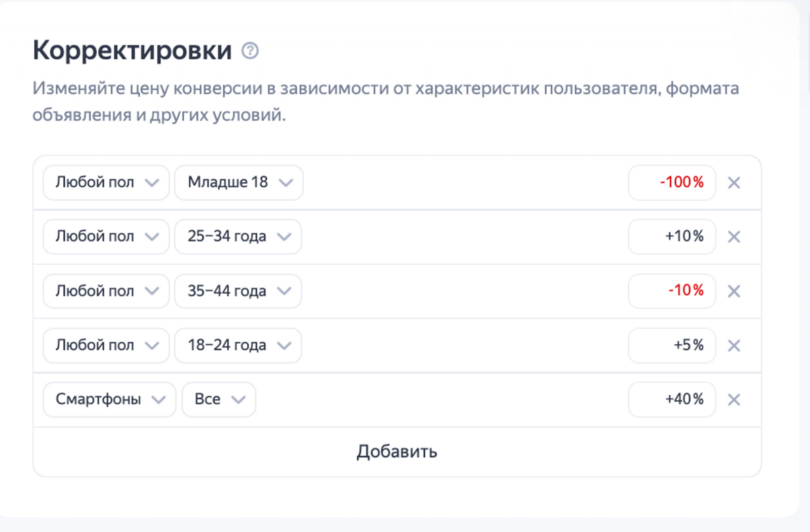810x532 pixels.
Task: Remove the Младше 18 adjustment row
Action: (734, 183)
